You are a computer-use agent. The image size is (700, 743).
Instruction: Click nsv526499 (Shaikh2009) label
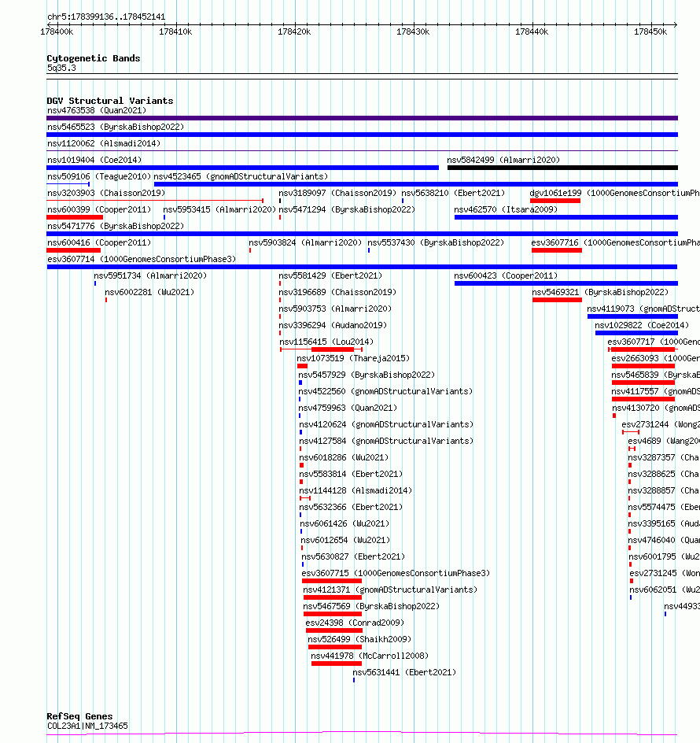tap(359, 639)
